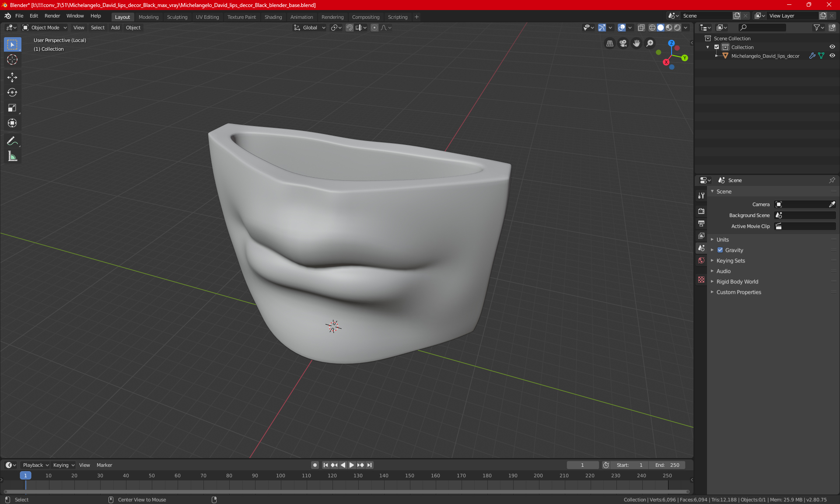840x504 pixels.
Task: Play the animation forward
Action: (x=351, y=465)
